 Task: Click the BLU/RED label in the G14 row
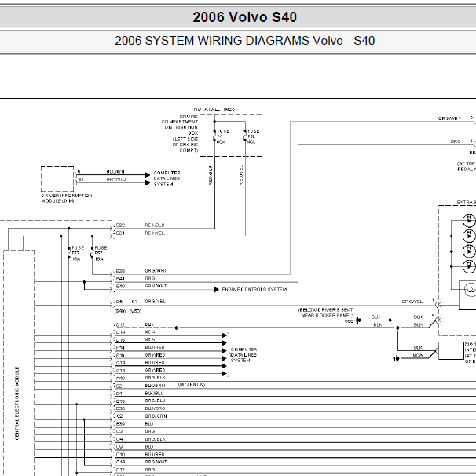point(155,362)
